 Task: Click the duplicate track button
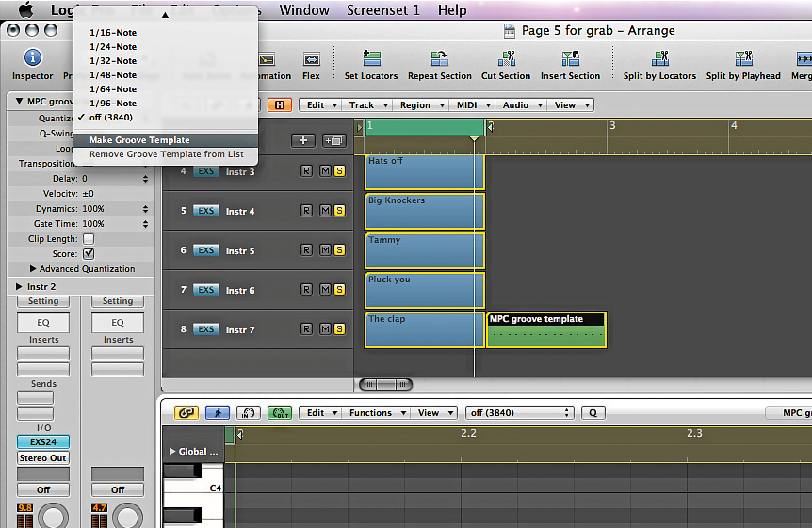pyautogui.click(x=334, y=140)
